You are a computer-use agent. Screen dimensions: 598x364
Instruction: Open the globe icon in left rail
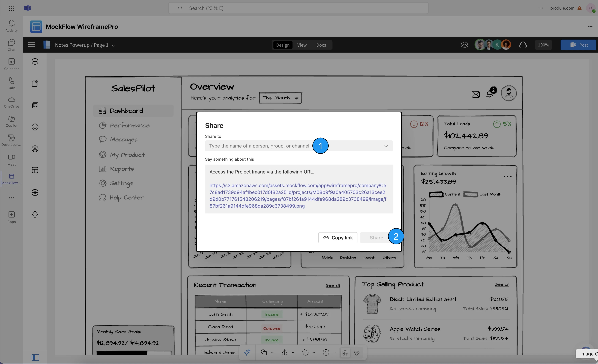[x=35, y=193]
